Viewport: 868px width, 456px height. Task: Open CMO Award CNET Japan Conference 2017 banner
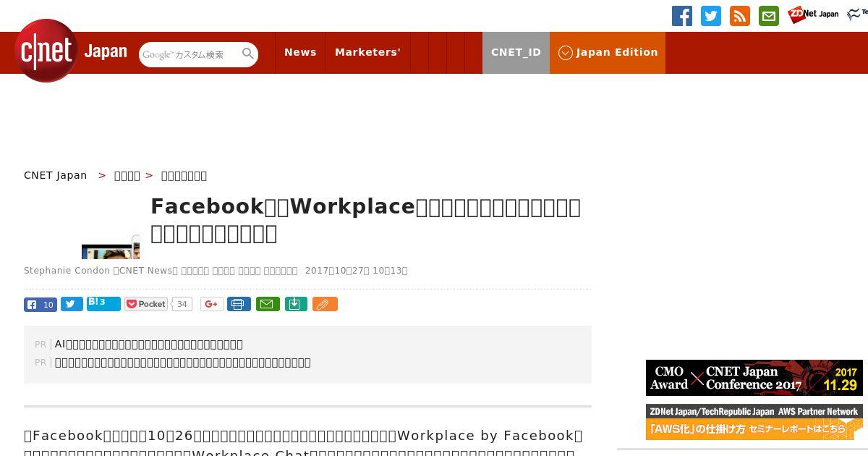[754, 378]
